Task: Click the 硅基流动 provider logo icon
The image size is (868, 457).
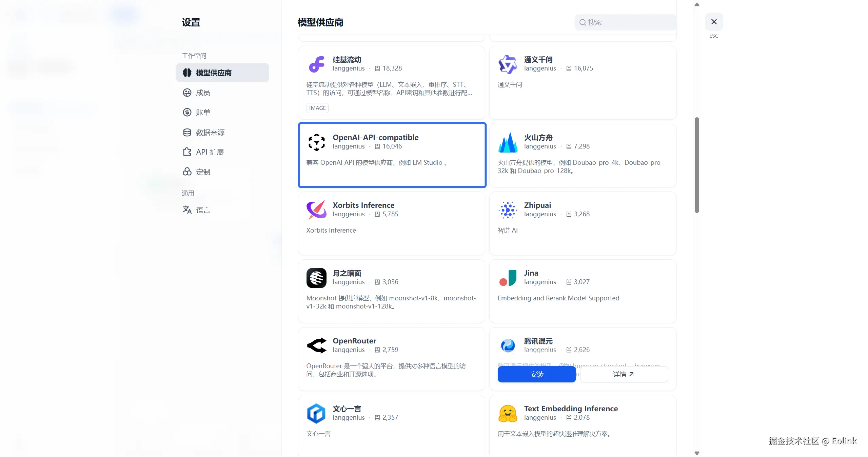Action: click(x=316, y=64)
